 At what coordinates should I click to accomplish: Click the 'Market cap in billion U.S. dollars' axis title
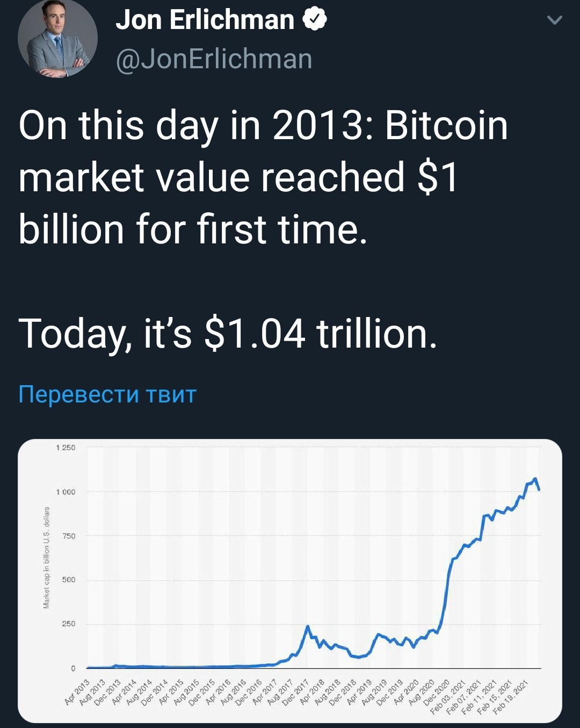[47, 558]
